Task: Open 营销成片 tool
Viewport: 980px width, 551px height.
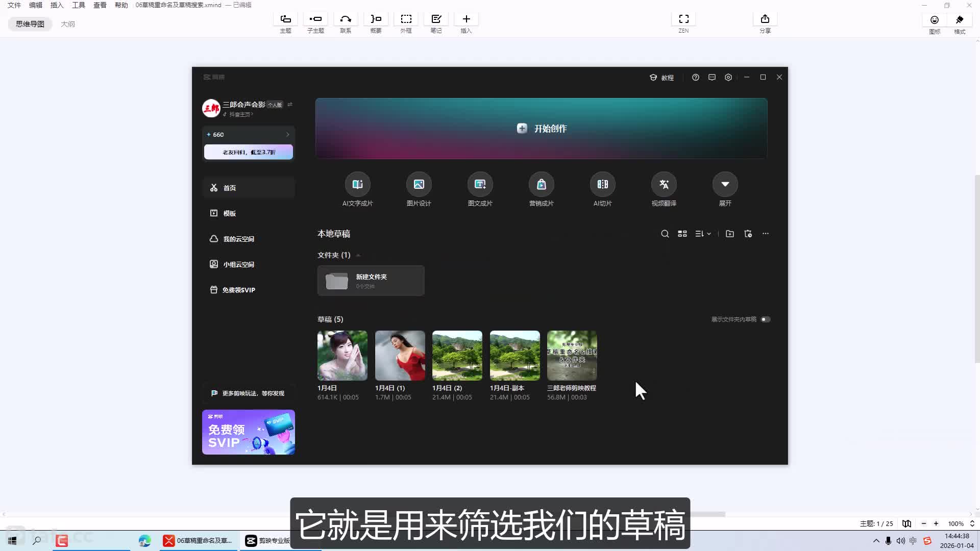Action: [x=541, y=185]
